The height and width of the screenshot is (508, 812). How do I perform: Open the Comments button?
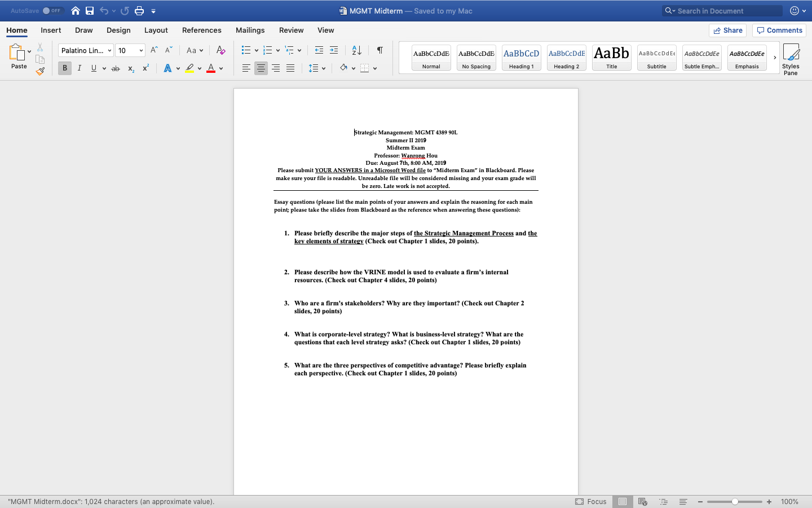point(779,30)
